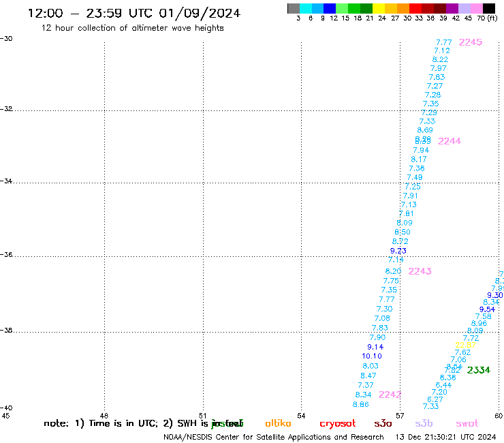
Task: Click the wave height value 7.49
Action: [415, 177]
